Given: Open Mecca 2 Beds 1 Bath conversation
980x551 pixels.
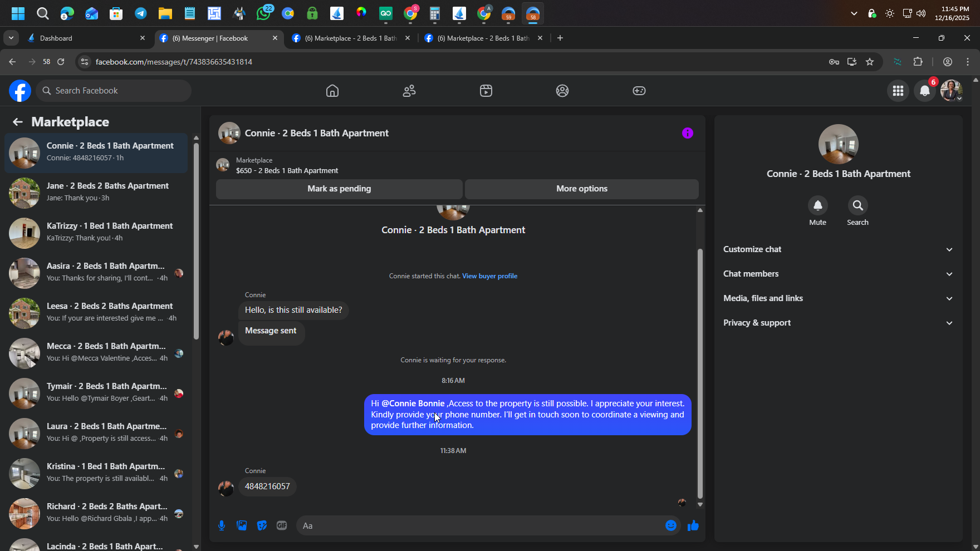Looking at the screenshot, I should click(x=96, y=353).
